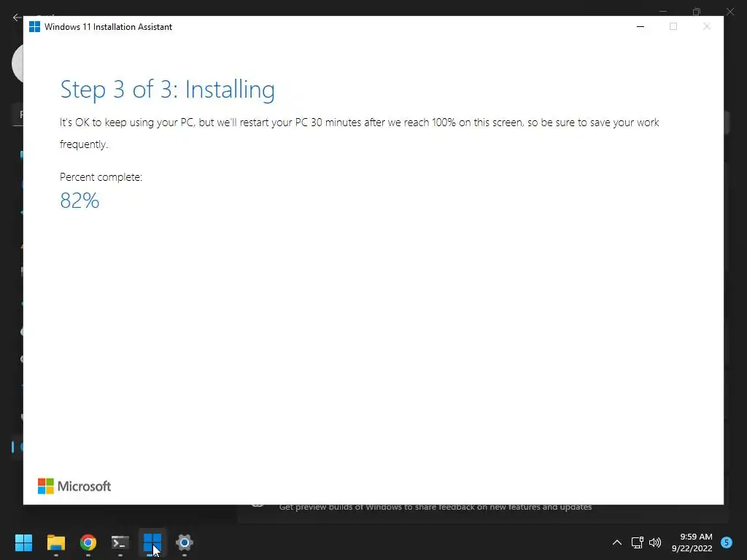
Task: Restore the background Settings window
Action: click(697, 11)
